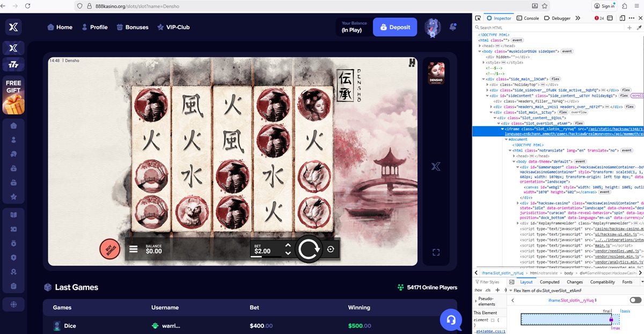Expand the head element node
Viewport: 644px width, 334px height.
coord(480,46)
